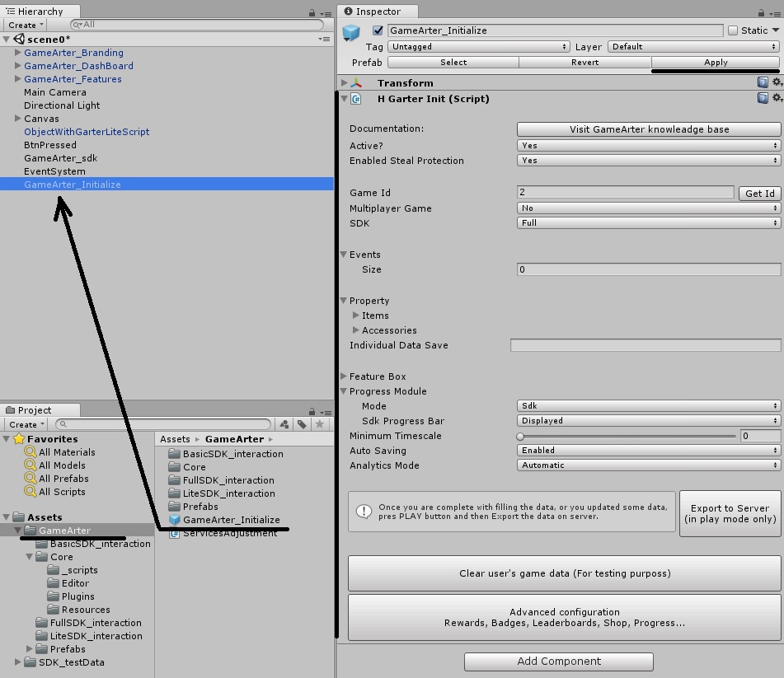Open the Tag dropdown showing Untagged
This screenshot has width=784, height=678.
pos(478,47)
